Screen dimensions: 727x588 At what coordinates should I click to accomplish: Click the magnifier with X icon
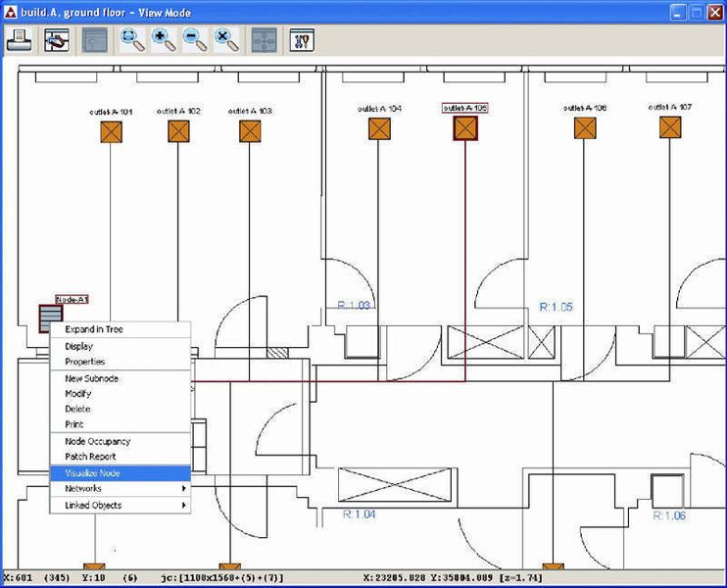[226, 40]
